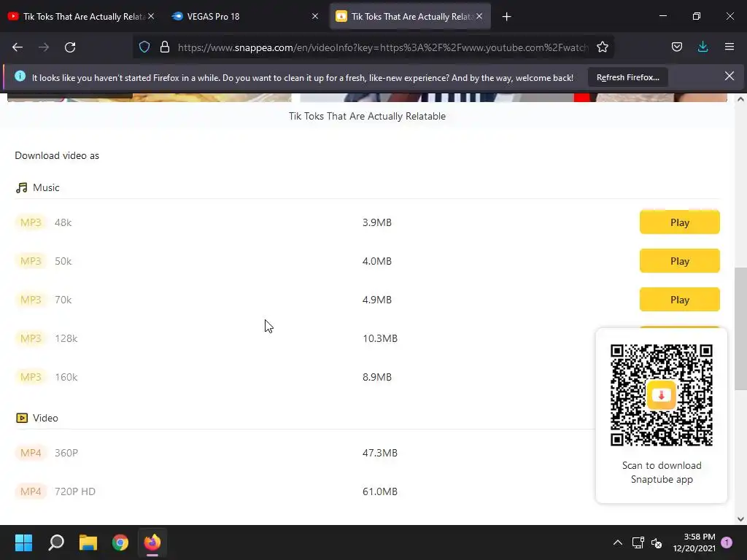Click the Firefox taskbar icon
Image resolution: width=747 pixels, height=560 pixels.
click(152, 542)
